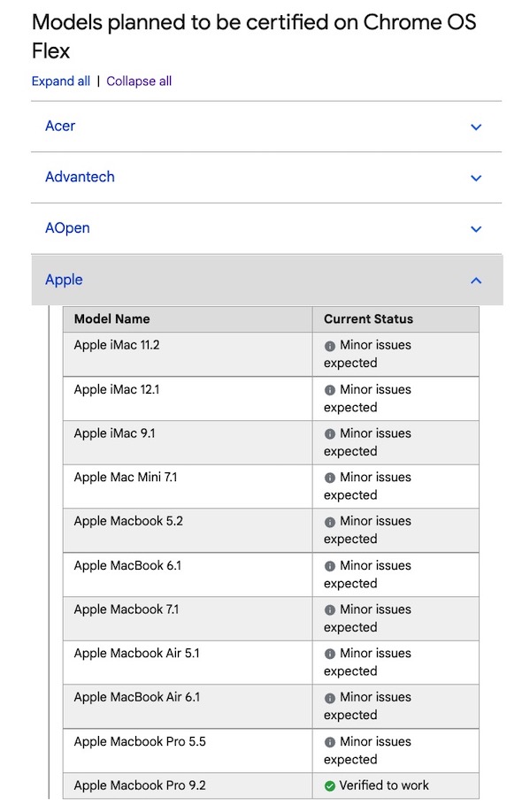Click the info icon beside Apple iMac 12.1 status
The width and height of the screenshot is (522, 812).
[x=329, y=389]
